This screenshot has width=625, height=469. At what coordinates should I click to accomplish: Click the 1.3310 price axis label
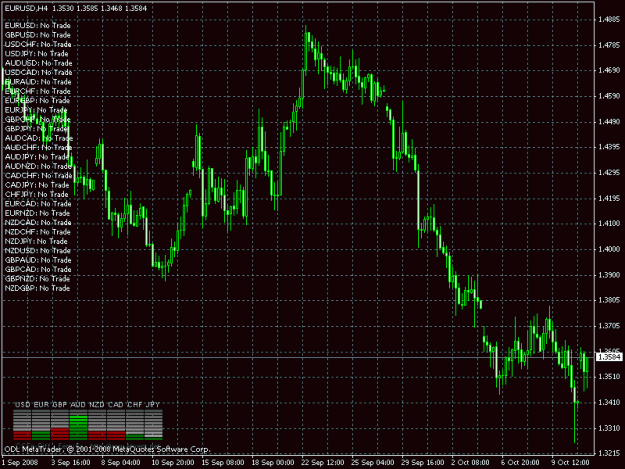coord(609,428)
